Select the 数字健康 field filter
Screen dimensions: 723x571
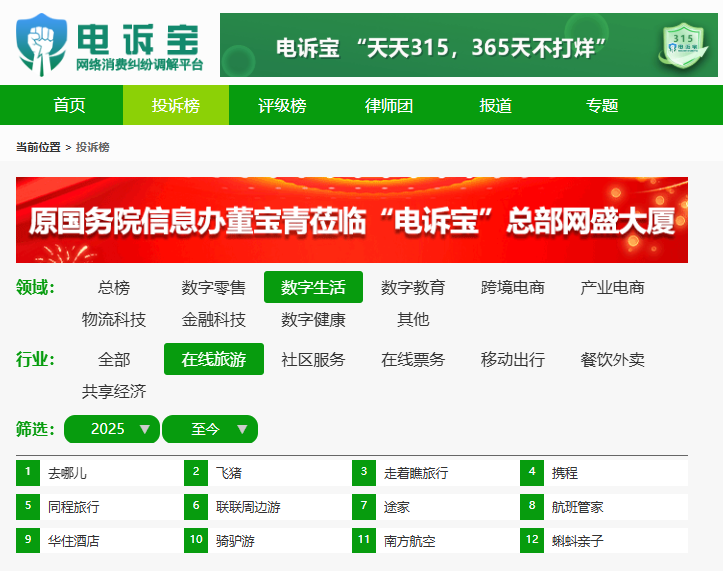(313, 319)
